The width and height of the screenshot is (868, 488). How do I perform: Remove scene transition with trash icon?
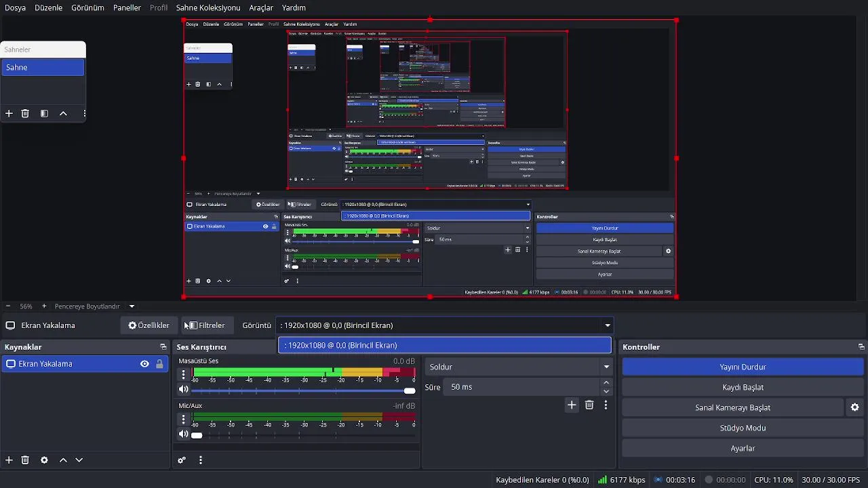589,405
